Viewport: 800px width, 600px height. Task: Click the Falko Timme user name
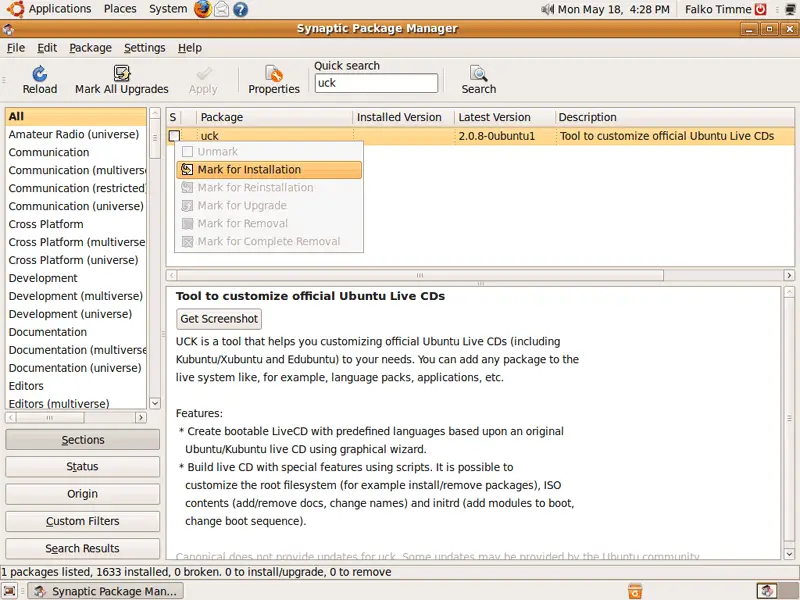pyautogui.click(x=718, y=9)
